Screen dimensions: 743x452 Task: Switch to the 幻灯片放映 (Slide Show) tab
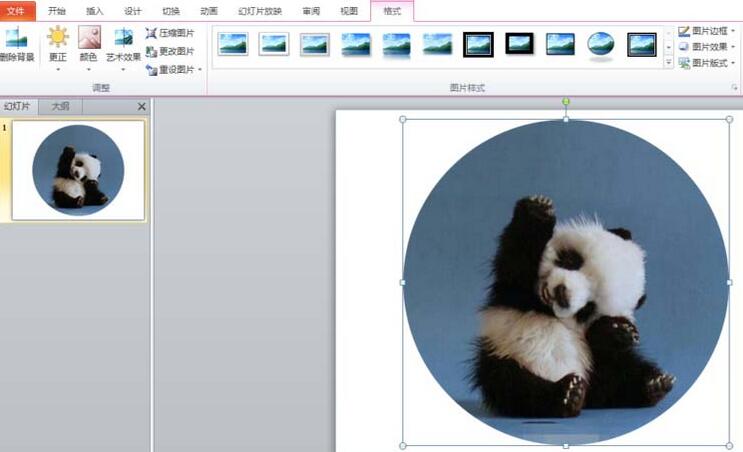coord(260,11)
